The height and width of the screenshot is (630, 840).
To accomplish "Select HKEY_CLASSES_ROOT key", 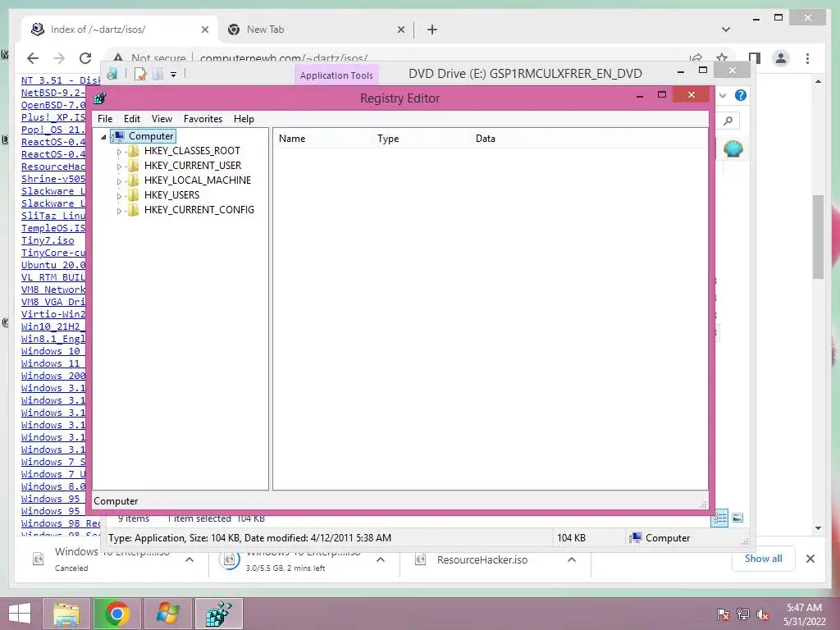I will (x=192, y=151).
